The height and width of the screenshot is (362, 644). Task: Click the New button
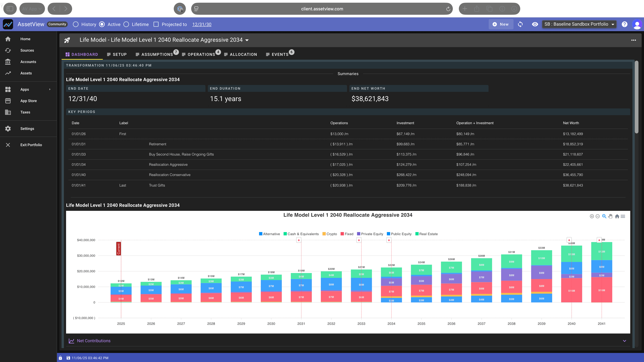pos(501,24)
